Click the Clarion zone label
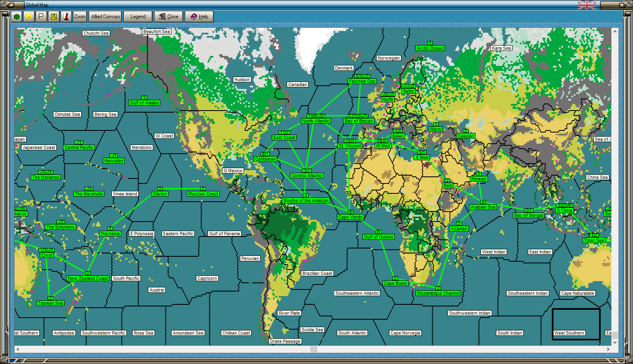The image size is (633, 364). tap(160, 194)
